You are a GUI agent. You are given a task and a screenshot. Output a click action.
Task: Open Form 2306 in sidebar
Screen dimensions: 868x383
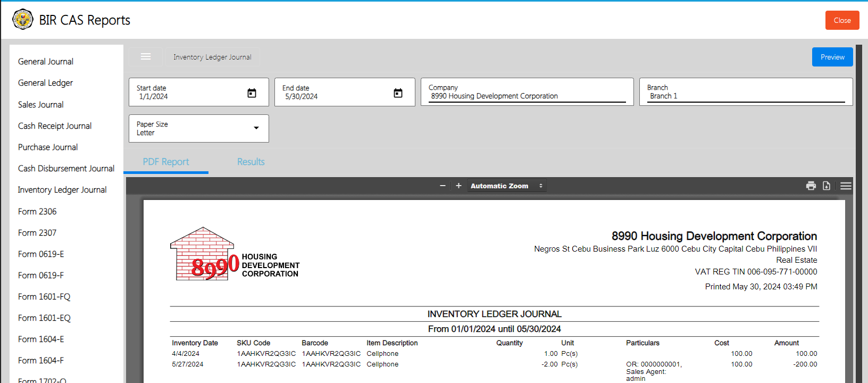click(37, 212)
